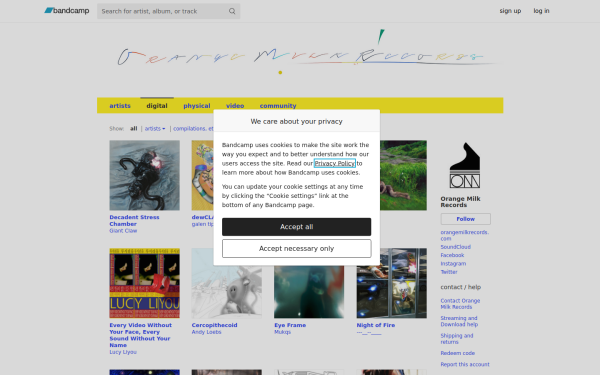Viewport: 600px width, 375px height.
Task: Switch to the community tab
Action: (278, 106)
